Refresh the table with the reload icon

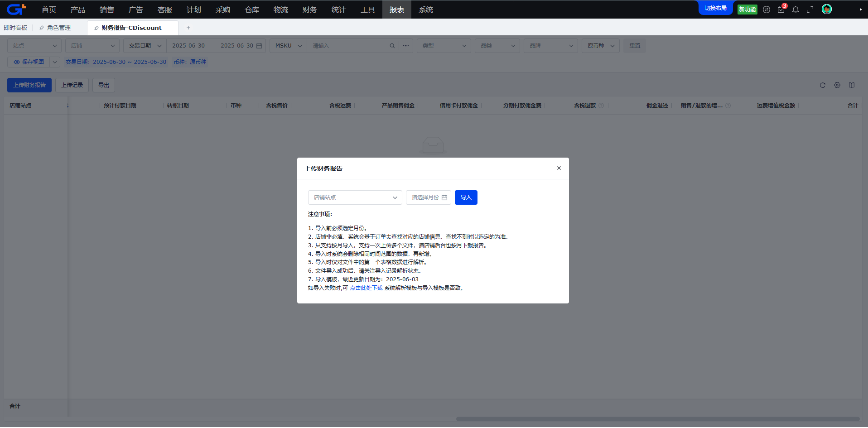pyautogui.click(x=823, y=85)
